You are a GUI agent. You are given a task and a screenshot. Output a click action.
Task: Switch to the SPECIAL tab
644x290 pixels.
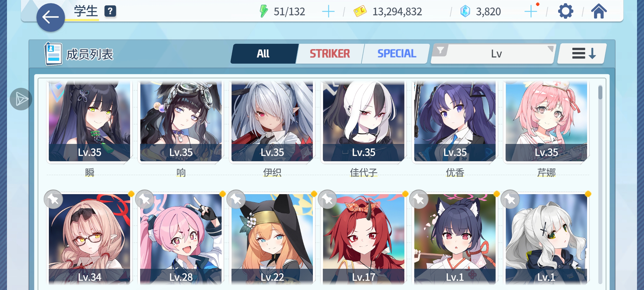pos(397,54)
